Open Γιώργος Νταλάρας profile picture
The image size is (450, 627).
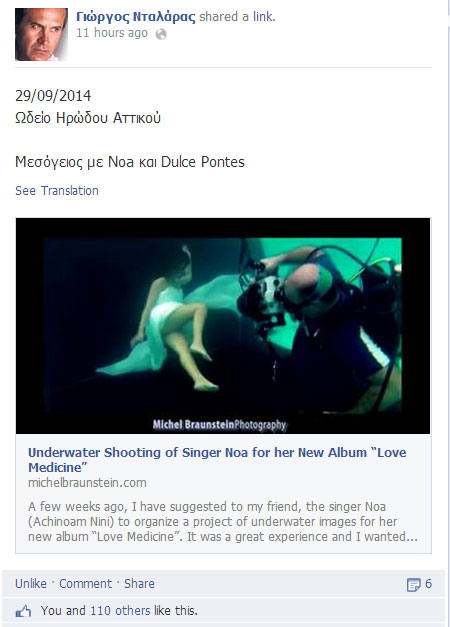(x=41, y=34)
